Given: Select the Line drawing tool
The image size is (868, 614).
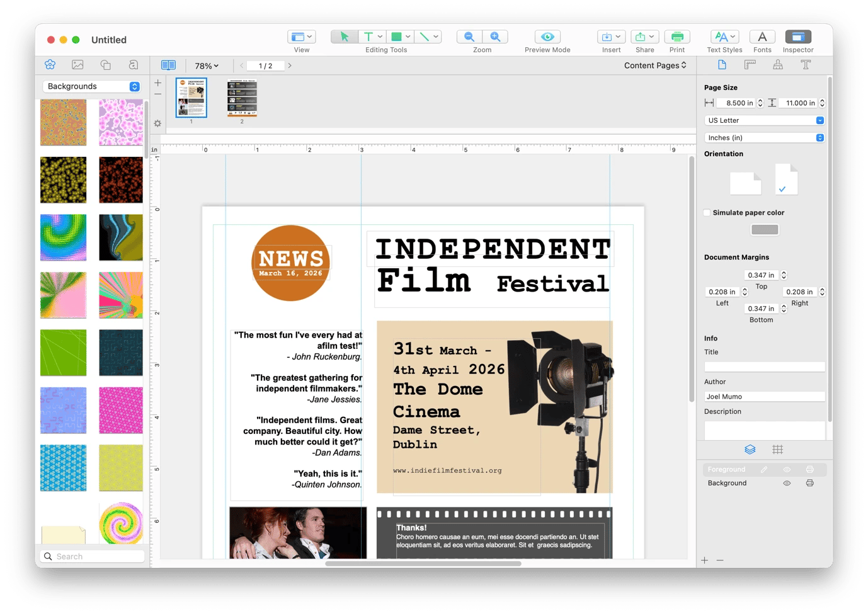Looking at the screenshot, I should pyautogui.click(x=425, y=37).
